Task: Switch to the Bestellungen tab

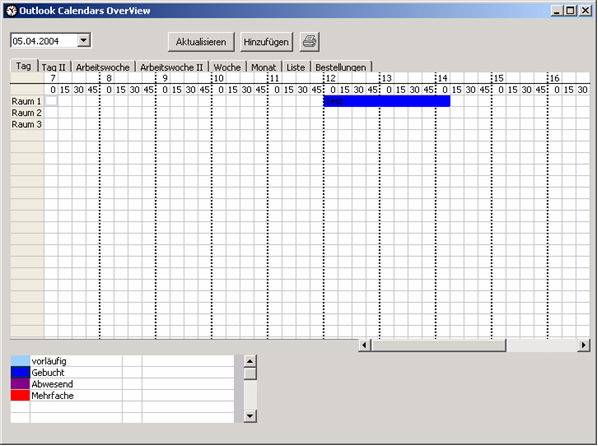Action: [341, 67]
